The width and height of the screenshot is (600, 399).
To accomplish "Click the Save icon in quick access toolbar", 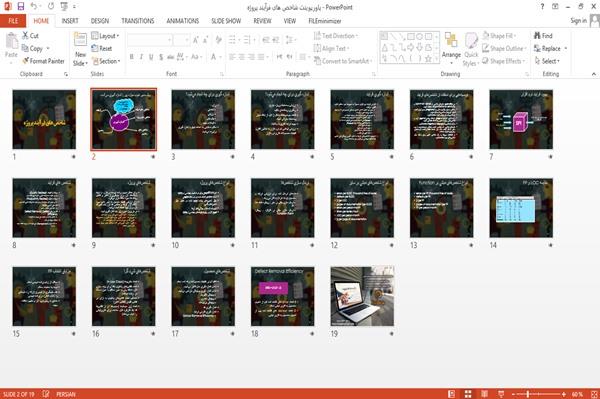I will [21, 6].
